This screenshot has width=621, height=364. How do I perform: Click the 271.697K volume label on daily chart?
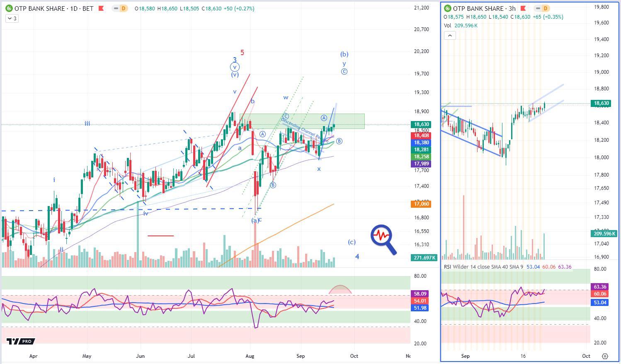point(424,258)
